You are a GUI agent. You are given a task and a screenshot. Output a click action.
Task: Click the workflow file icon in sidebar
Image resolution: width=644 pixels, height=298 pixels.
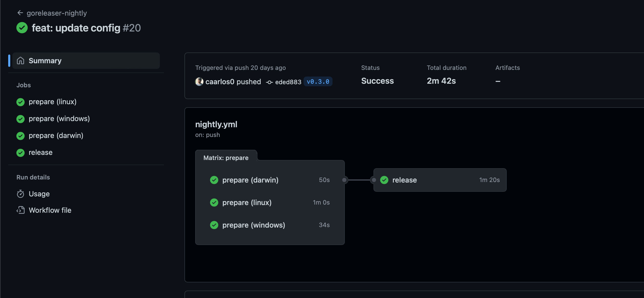20,210
